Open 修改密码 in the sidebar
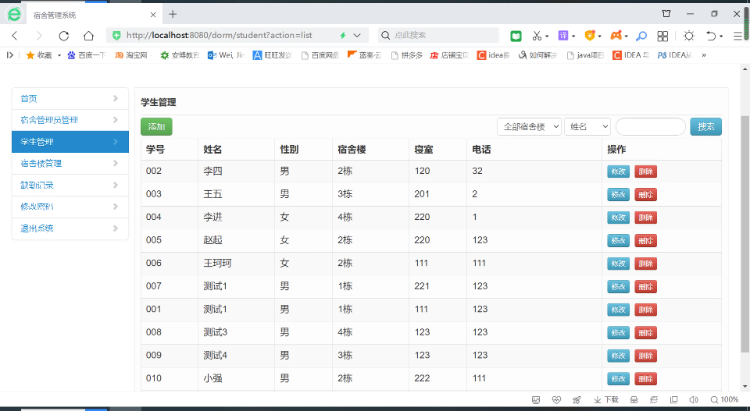Screen dimensions: 751x411 (70, 206)
